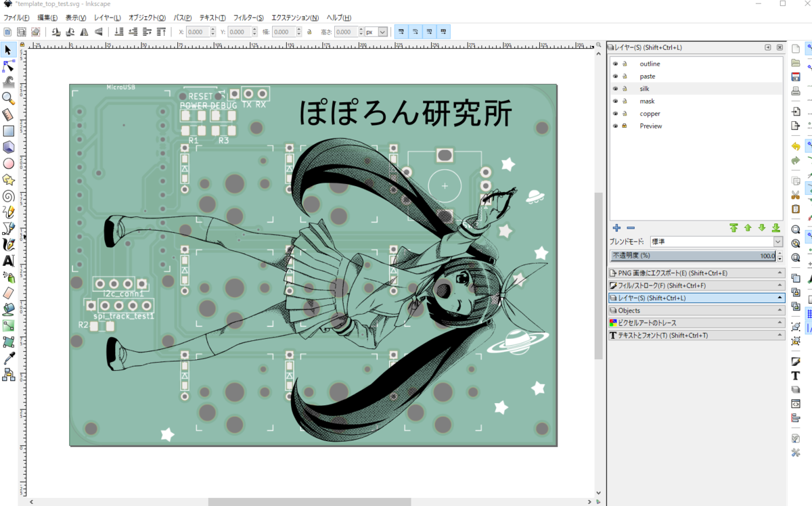Open the オブジェクト menu
Image resolution: width=812 pixels, height=506 pixels.
click(145, 18)
